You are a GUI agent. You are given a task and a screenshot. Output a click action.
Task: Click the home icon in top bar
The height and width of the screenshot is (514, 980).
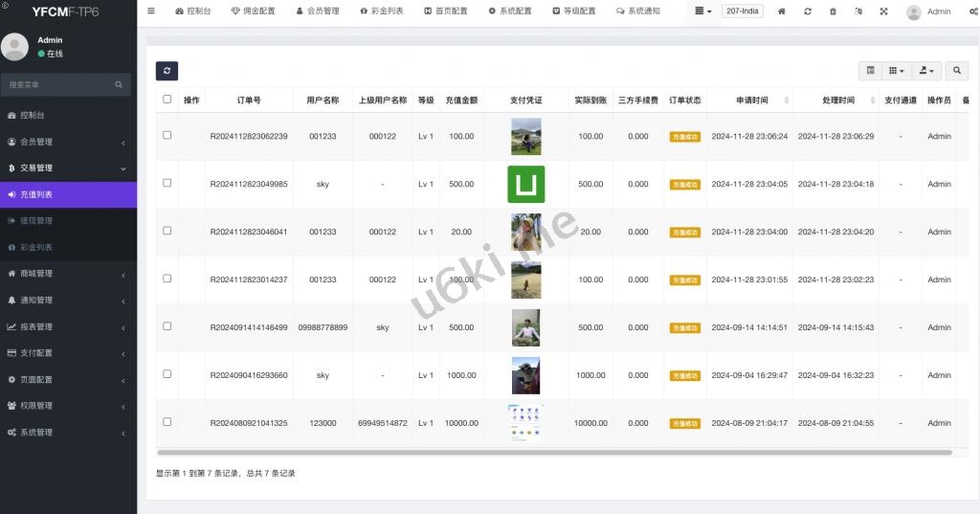point(782,11)
